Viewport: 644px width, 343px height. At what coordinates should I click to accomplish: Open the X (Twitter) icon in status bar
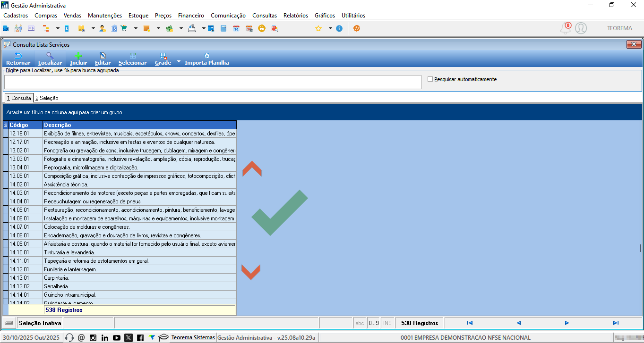click(x=129, y=337)
